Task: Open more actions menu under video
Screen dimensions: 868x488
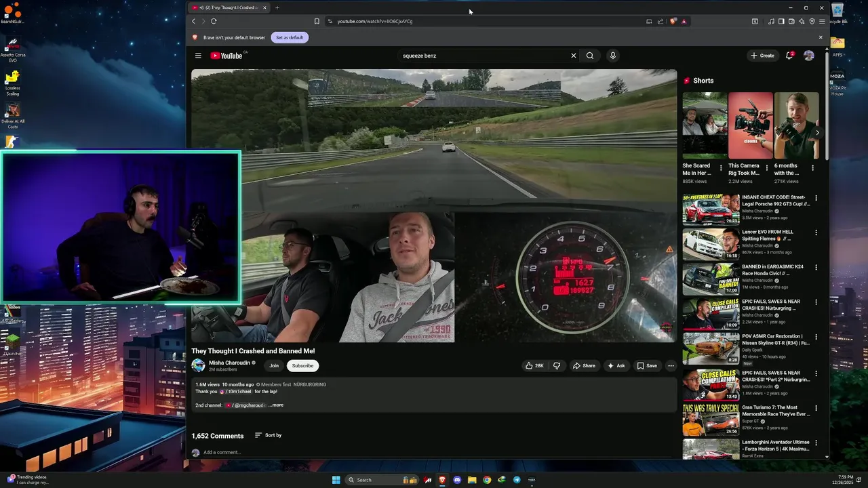Action: (671, 365)
